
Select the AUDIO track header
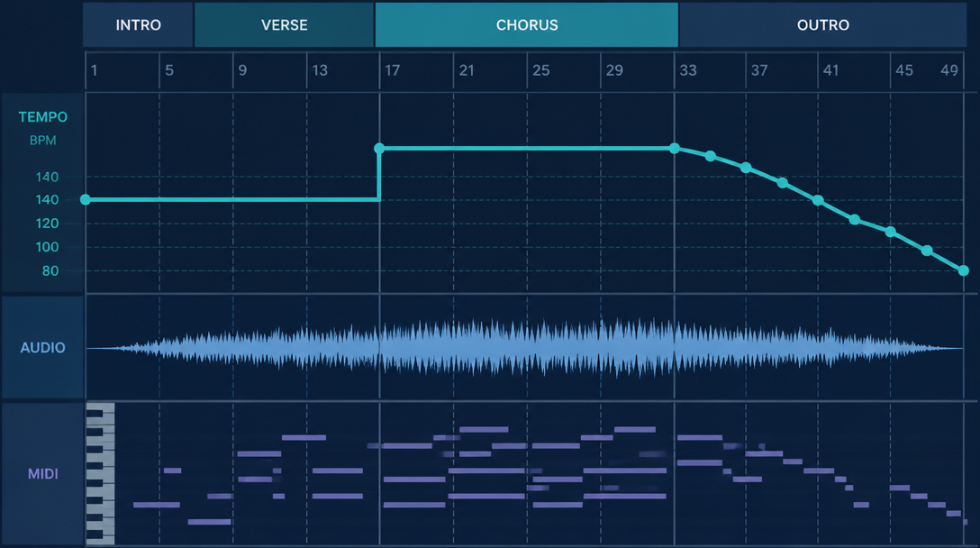click(x=42, y=348)
